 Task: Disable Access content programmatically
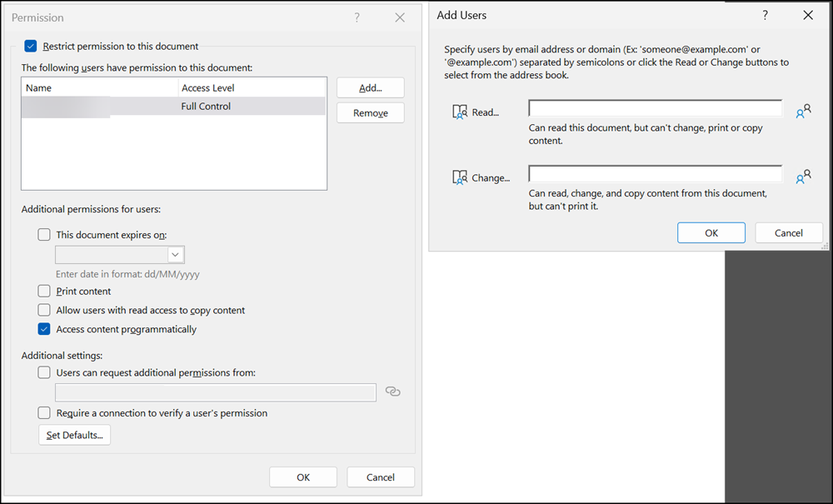click(44, 328)
